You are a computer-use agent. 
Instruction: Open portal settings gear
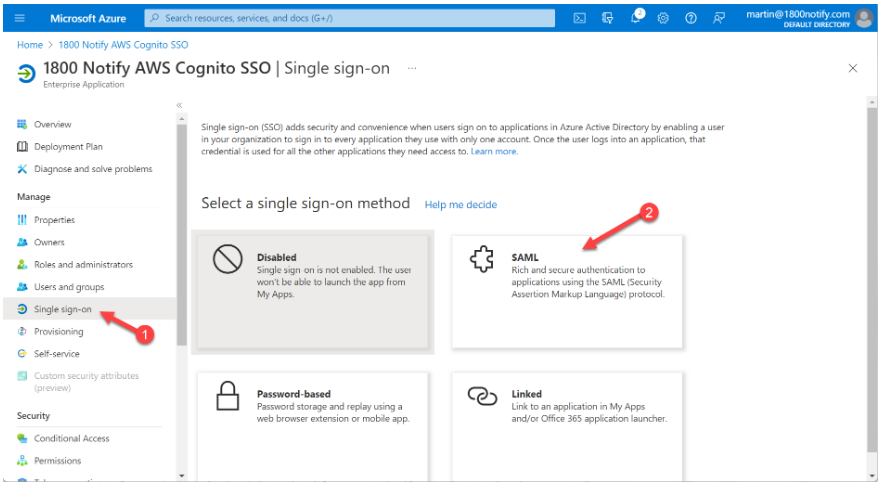click(663, 18)
